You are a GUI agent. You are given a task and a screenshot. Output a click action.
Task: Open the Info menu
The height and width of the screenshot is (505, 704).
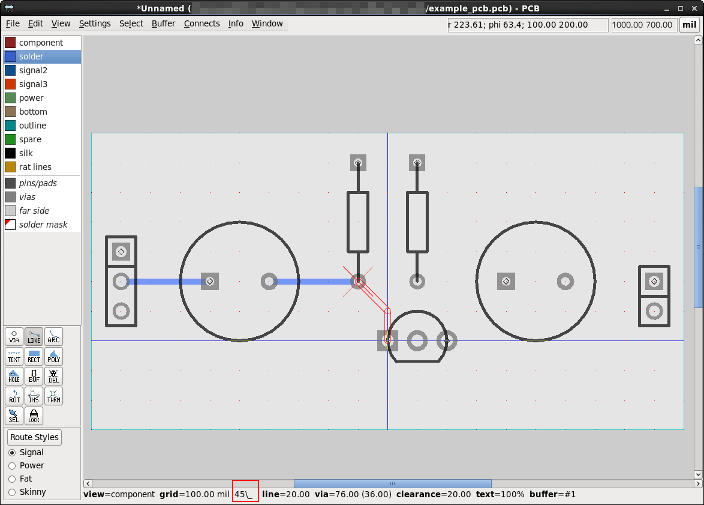tap(236, 23)
